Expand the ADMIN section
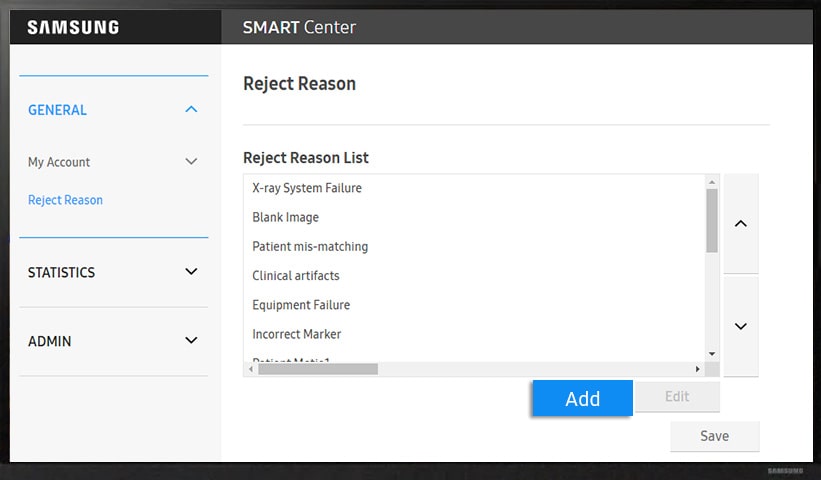This screenshot has width=821, height=480. [x=191, y=341]
